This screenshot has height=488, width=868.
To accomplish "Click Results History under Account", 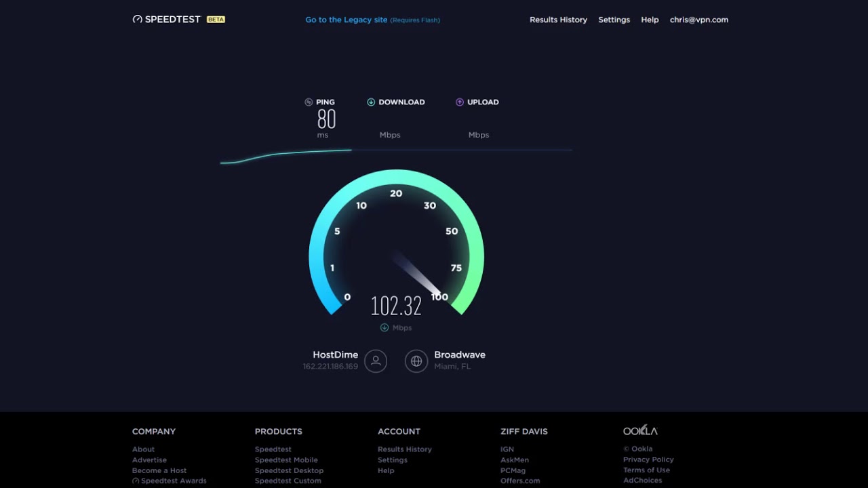I will pyautogui.click(x=405, y=449).
